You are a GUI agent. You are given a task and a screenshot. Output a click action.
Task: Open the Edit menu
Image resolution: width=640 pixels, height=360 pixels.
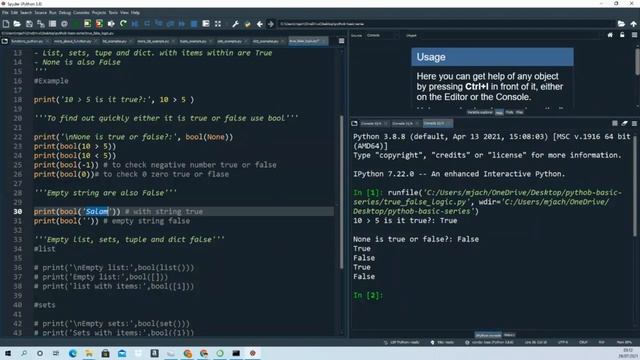(x=14, y=13)
